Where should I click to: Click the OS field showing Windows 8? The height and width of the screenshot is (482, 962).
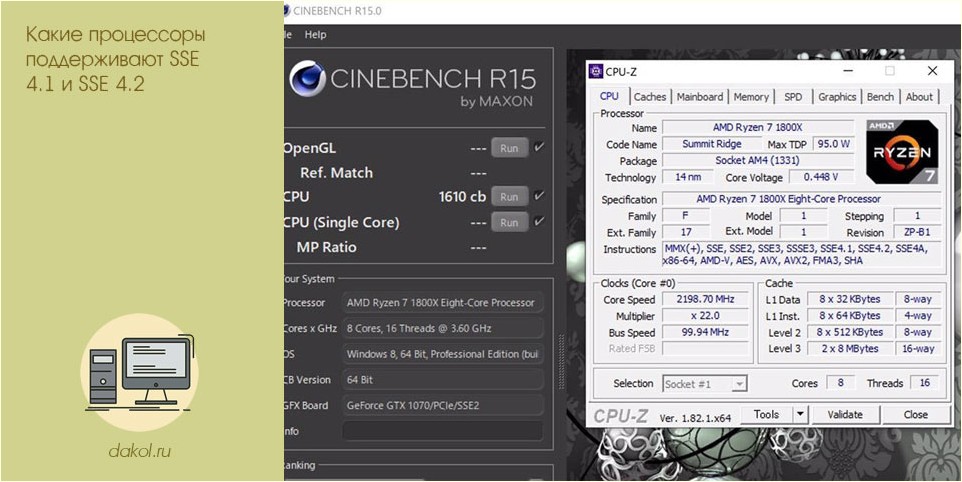click(442, 354)
